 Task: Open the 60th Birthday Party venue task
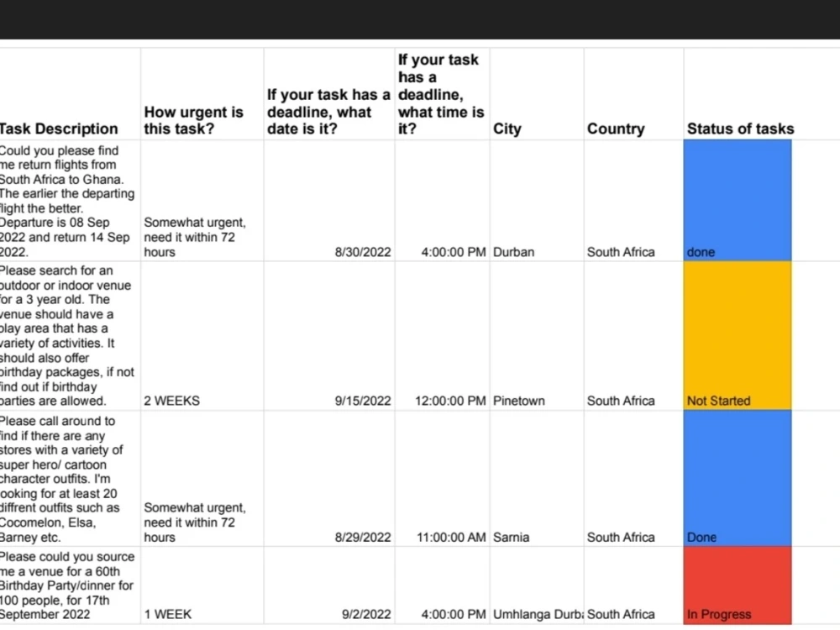(70, 585)
